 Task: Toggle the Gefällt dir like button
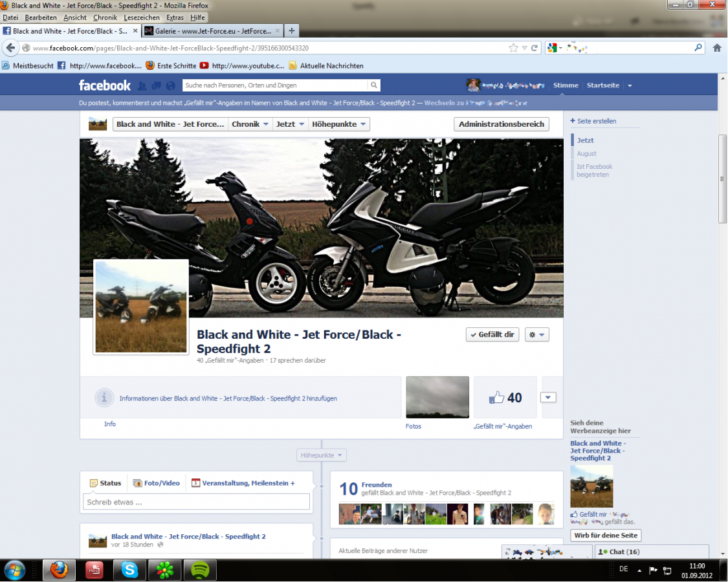pyautogui.click(x=492, y=334)
